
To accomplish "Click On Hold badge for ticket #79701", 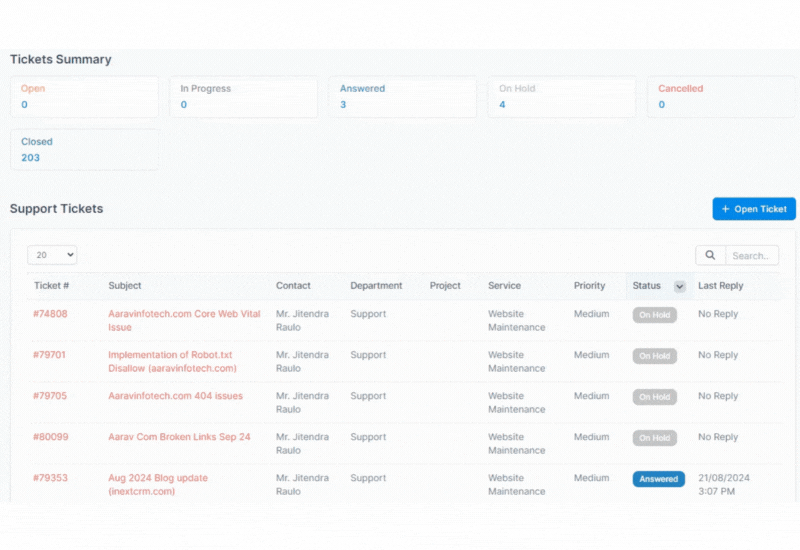I will pos(655,356).
